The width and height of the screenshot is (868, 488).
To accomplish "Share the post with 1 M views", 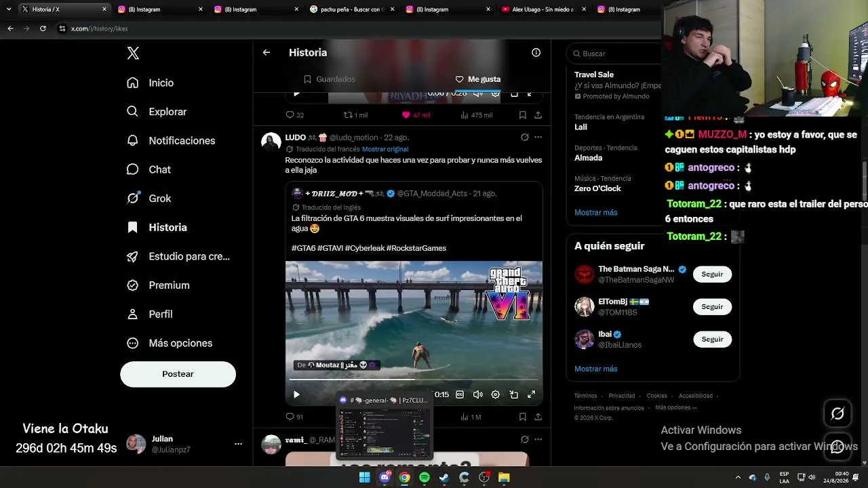I will coord(538,418).
